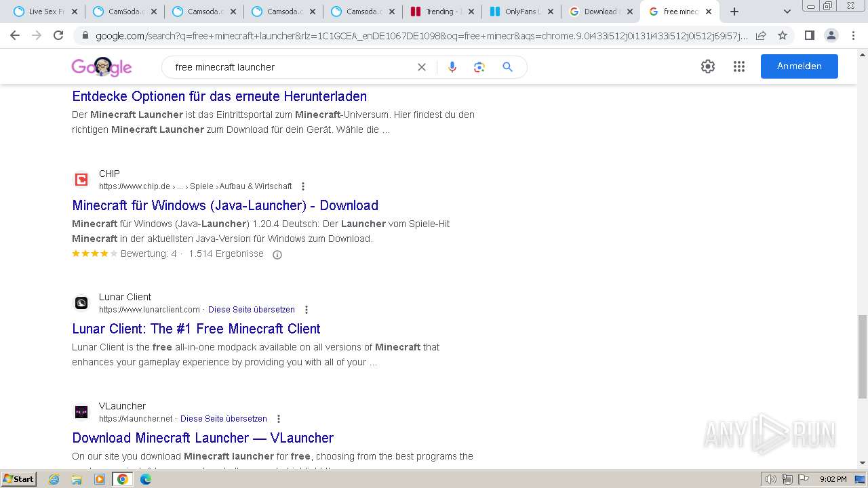
Task: Open the Windows Start menu
Action: 19,479
